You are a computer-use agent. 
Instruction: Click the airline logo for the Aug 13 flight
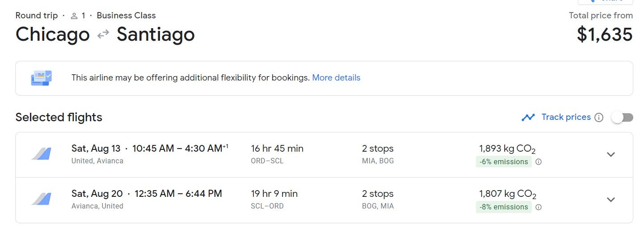coord(42,154)
